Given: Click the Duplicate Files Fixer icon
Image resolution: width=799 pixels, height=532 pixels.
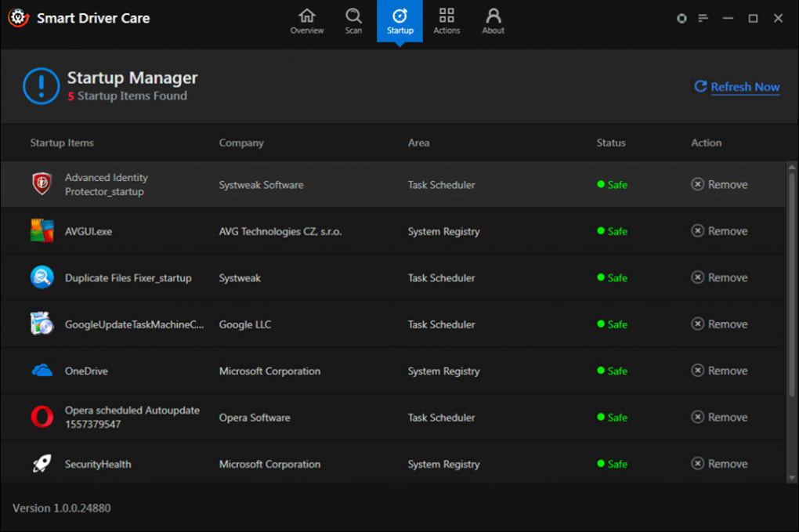Looking at the screenshot, I should [42, 277].
